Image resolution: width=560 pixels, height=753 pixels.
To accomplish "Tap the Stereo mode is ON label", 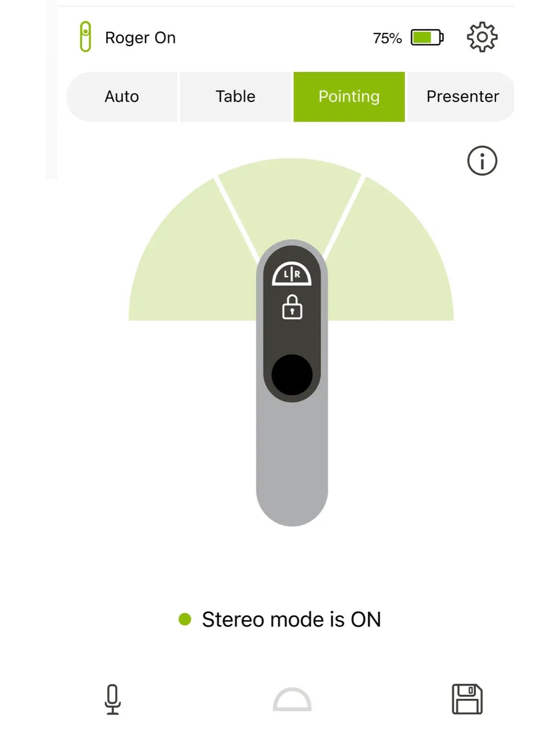I will (291, 619).
